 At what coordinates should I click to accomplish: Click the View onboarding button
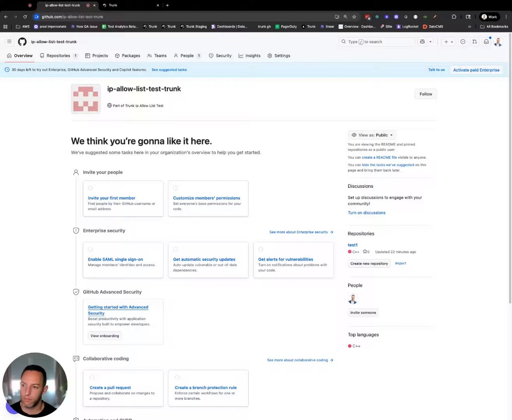coord(105,336)
